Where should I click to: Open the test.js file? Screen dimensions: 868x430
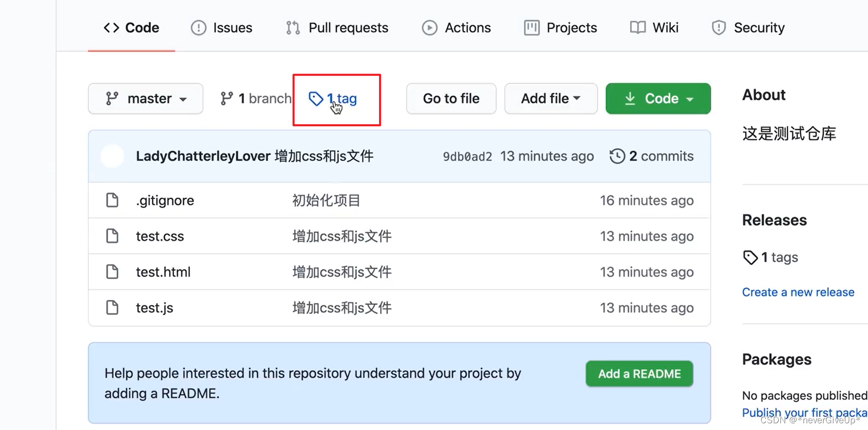click(x=154, y=307)
